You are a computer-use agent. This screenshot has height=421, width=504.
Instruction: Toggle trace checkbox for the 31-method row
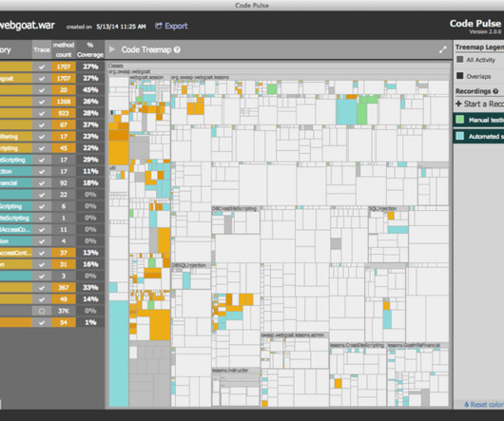42,264
